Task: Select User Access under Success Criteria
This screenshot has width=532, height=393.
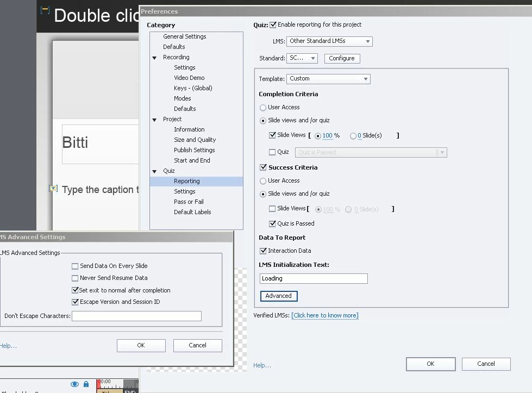Action: tap(263, 181)
